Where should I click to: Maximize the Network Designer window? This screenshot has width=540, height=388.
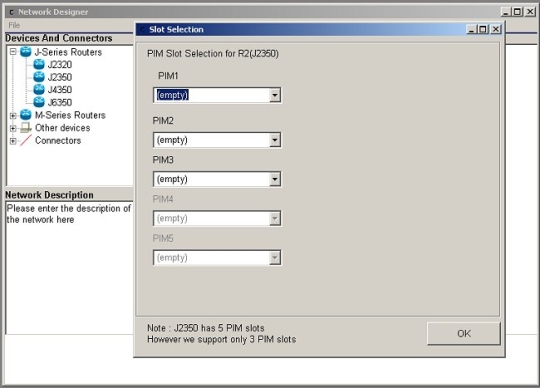(517, 12)
